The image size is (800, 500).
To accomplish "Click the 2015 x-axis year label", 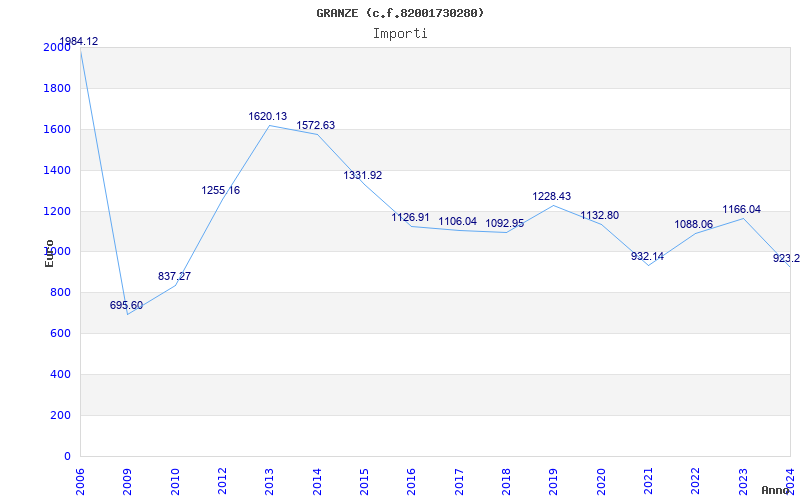I will 364,482.
